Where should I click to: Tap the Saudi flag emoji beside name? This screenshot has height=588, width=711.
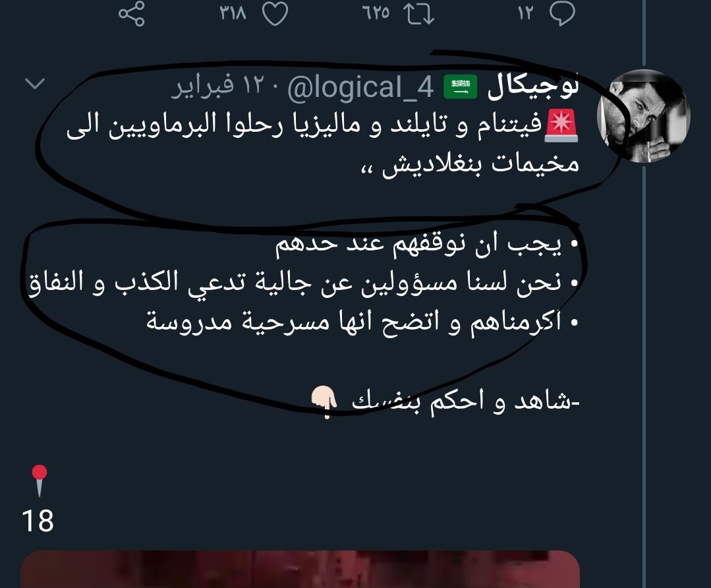pyautogui.click(x=460, y=86)
